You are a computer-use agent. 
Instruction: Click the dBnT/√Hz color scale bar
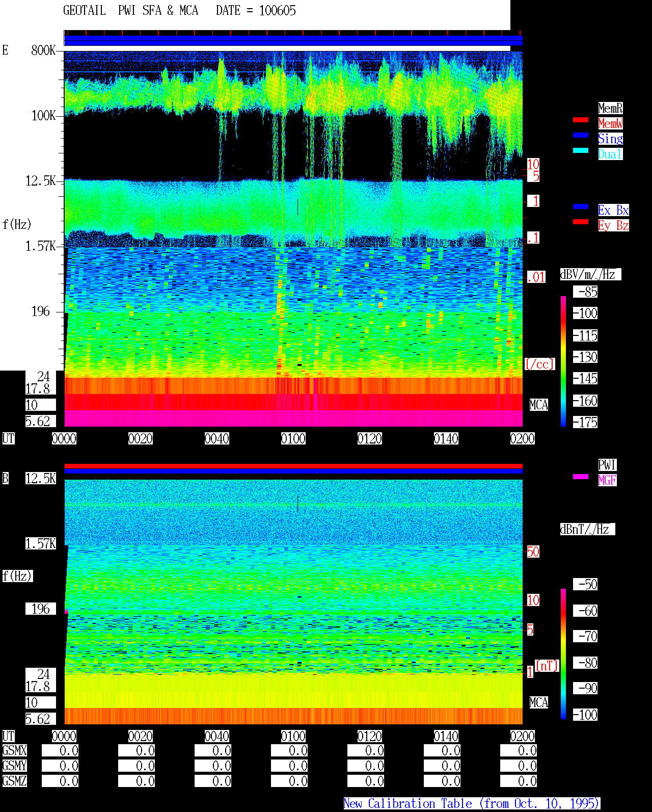point(563,654)
